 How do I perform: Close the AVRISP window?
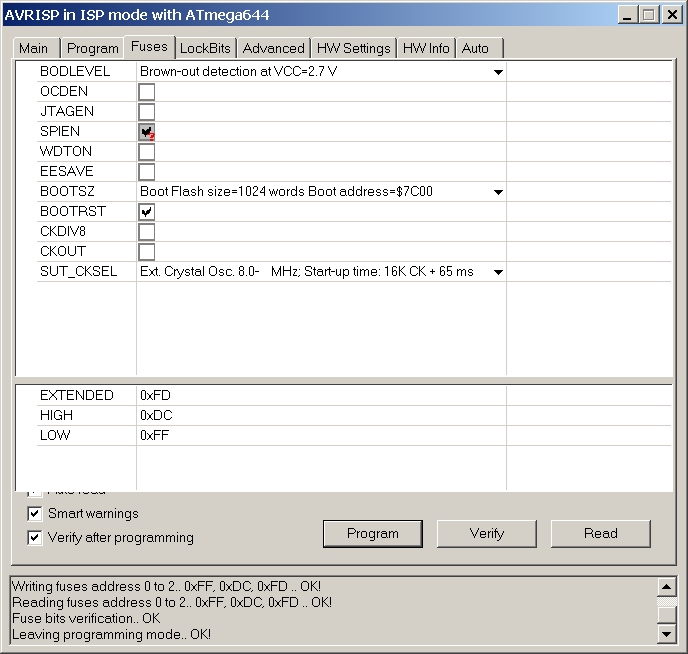coord(672,15)
